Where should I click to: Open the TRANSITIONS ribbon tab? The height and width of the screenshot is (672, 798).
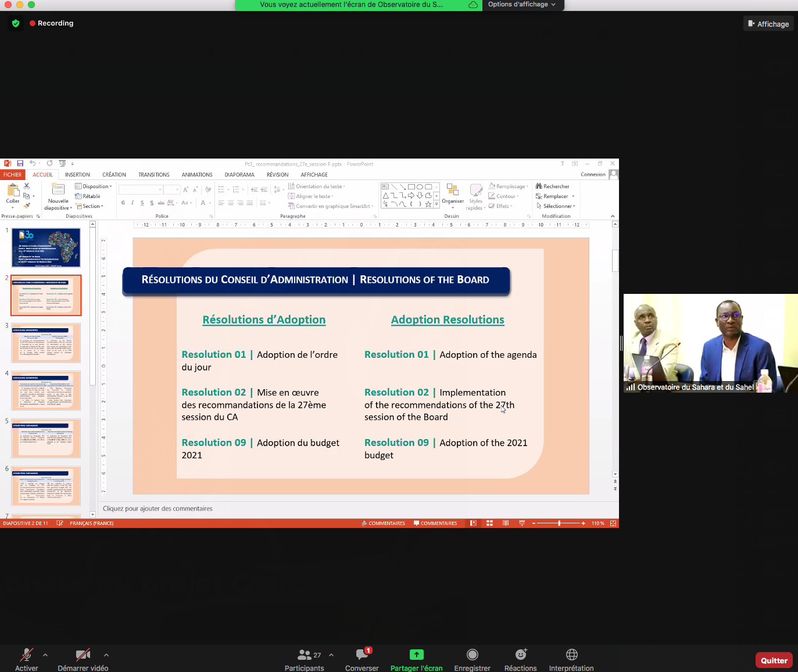pos(153,175)
